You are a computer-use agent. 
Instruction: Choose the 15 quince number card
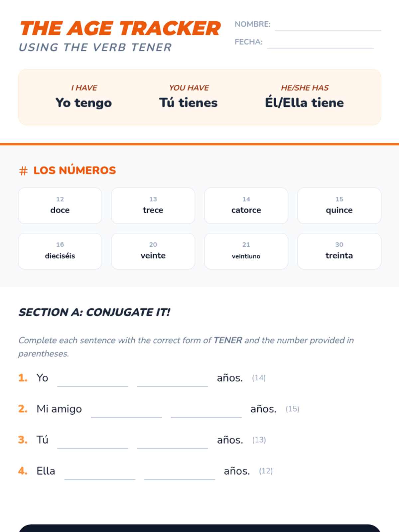(x=339, y=206)
